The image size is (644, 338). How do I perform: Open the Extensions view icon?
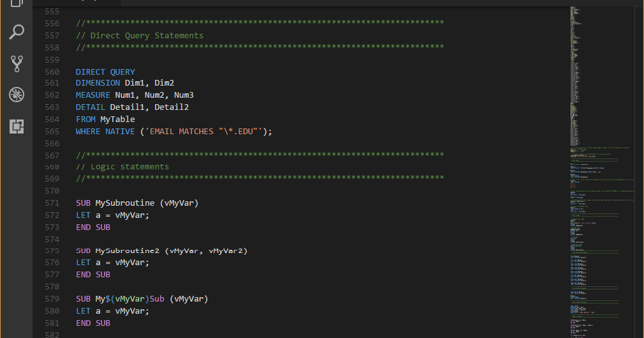point(17,127)
